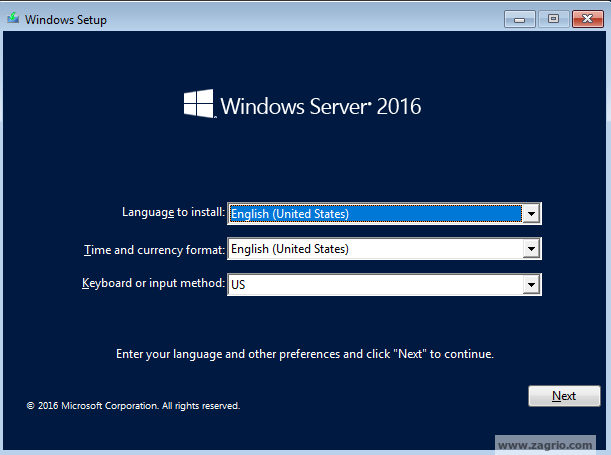This screenshot has width=611, height=455.
Task: Click the 'Windows Server 2016' heading text
Action: tap(321, 106)
